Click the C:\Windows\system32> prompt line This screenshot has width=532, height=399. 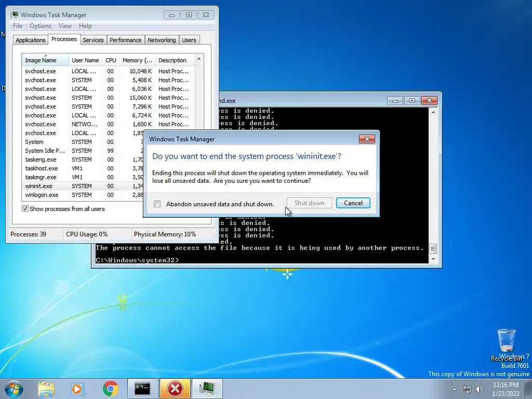point(137,260)
